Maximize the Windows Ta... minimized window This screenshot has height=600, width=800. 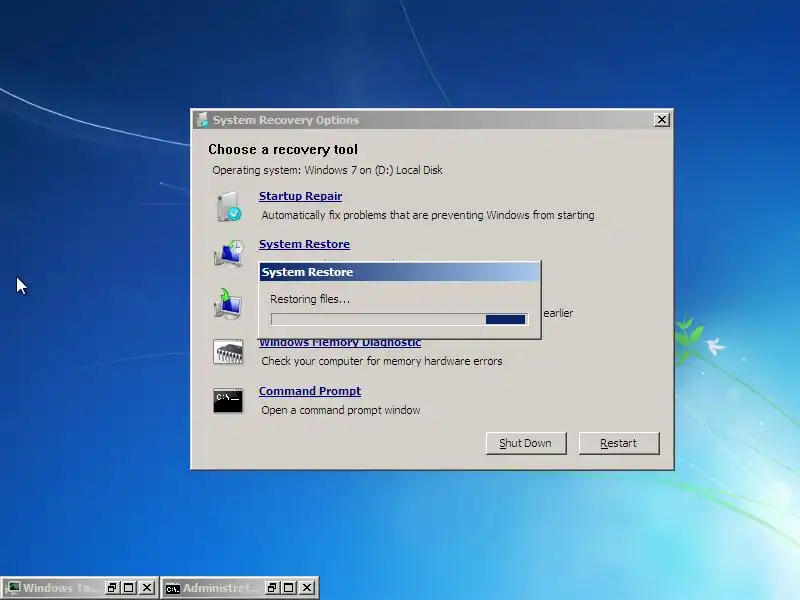tap(129, 588)
